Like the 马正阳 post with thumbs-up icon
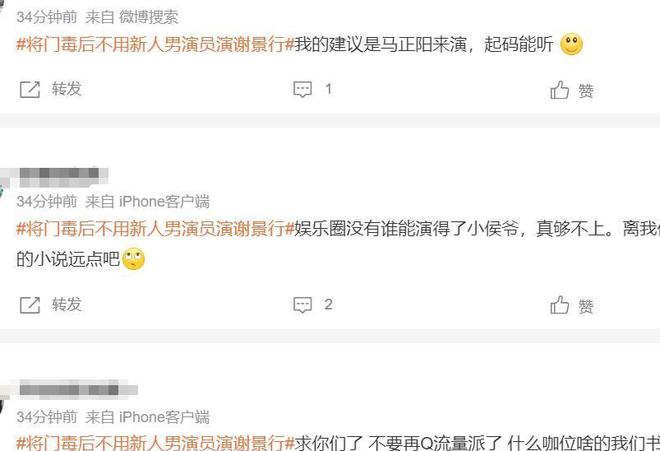Screen dimensions: 660x451 [559, 90]
